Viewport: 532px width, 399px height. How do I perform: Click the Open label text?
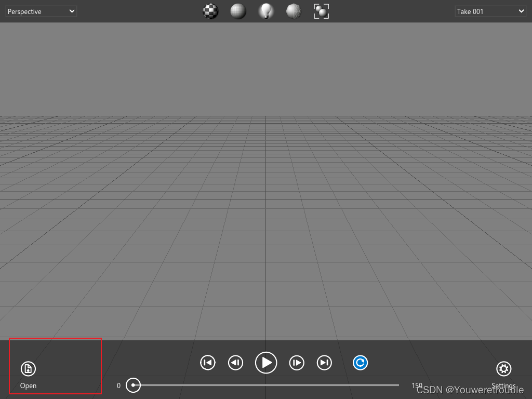click(28, 386)
